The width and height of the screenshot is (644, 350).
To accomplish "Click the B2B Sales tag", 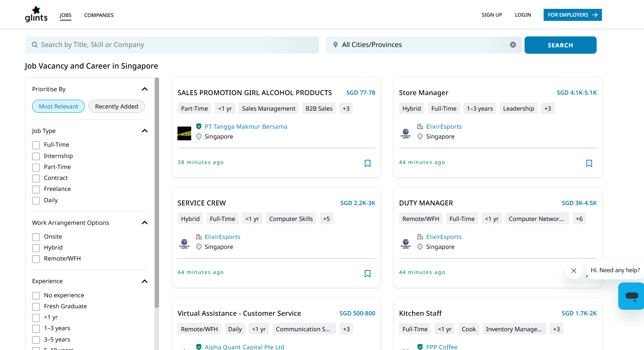I will pyautogui.click(x=319, y=109).
